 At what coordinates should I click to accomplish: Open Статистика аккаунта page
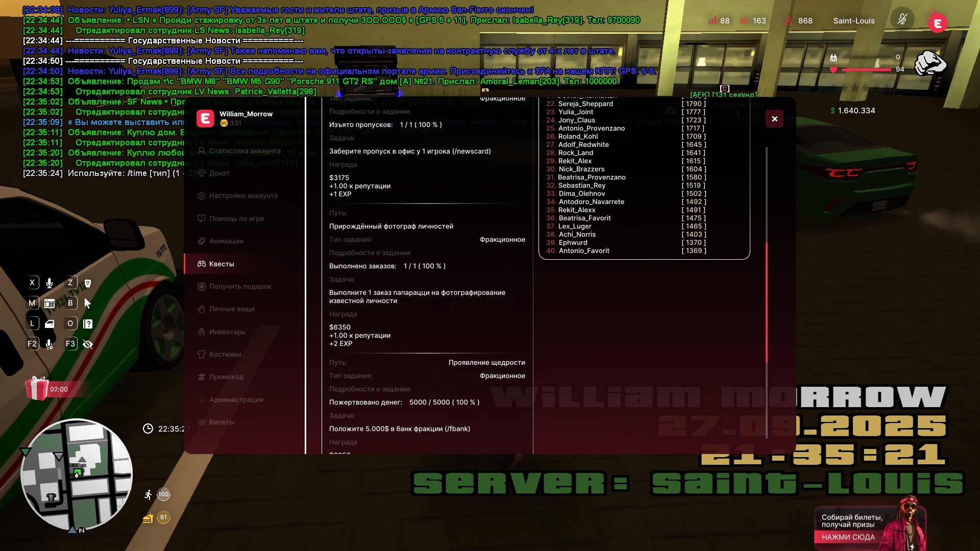coord(244,151)
